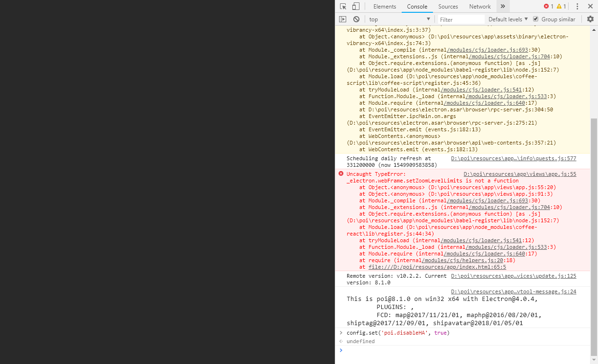Open the app\views\app.js:55 error source
The width and height of the screenshot is (598, 364).
coord(519,173)
